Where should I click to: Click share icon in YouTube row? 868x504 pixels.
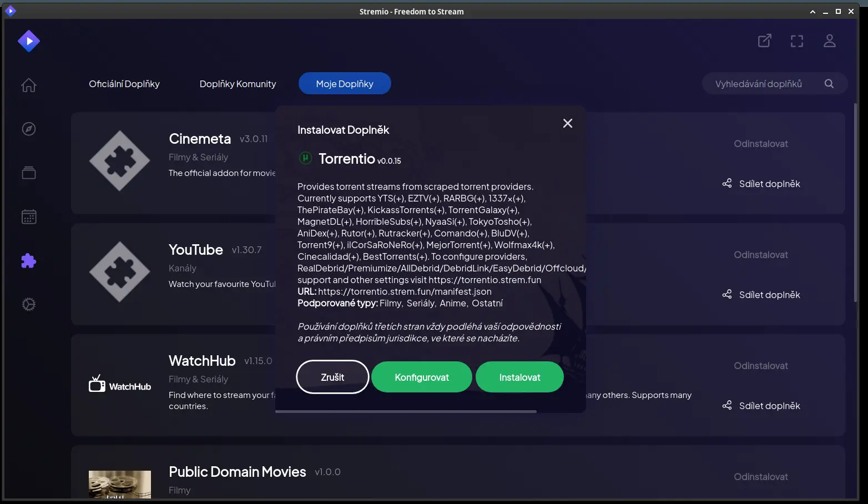(727, 294)
